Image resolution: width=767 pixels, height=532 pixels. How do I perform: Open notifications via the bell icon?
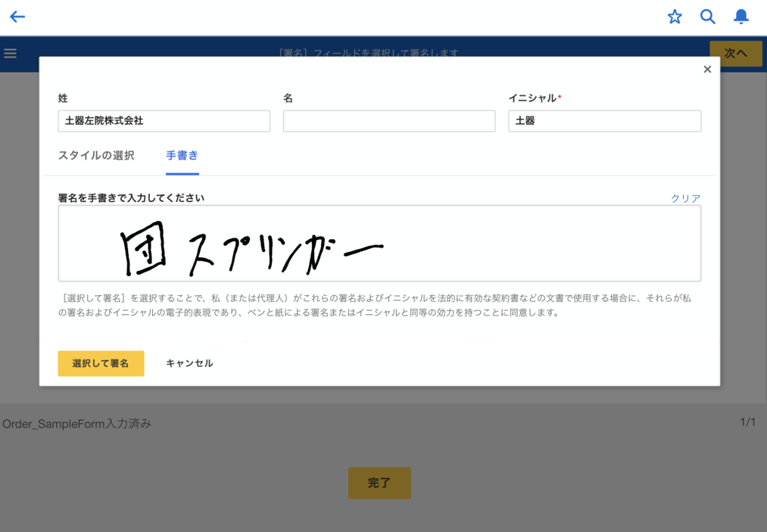tap(741, 17)
